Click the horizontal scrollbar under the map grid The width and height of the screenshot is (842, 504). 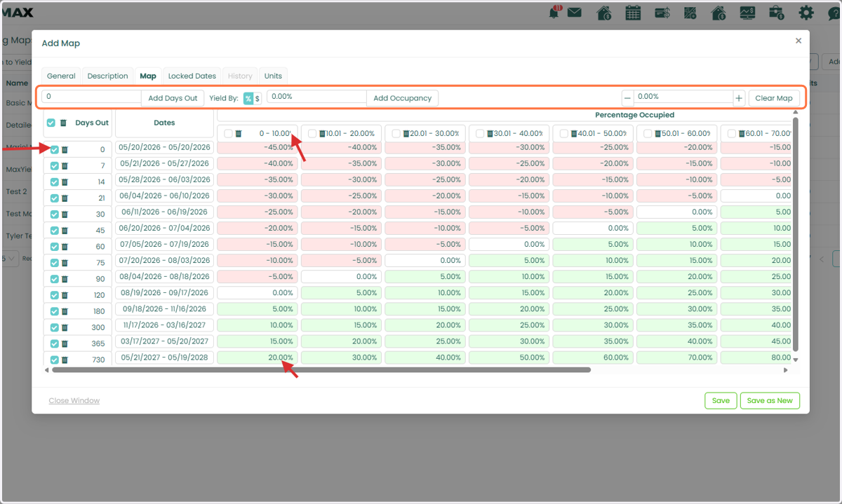point(321,369)
